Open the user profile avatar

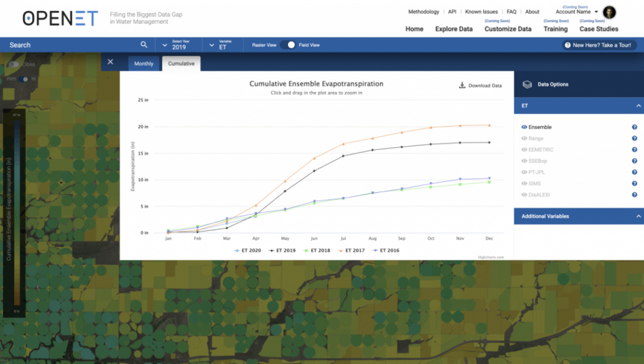[x=609, y=13]
